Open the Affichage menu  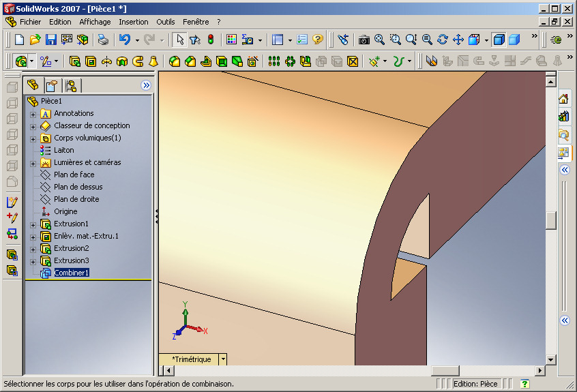point(95,22)
